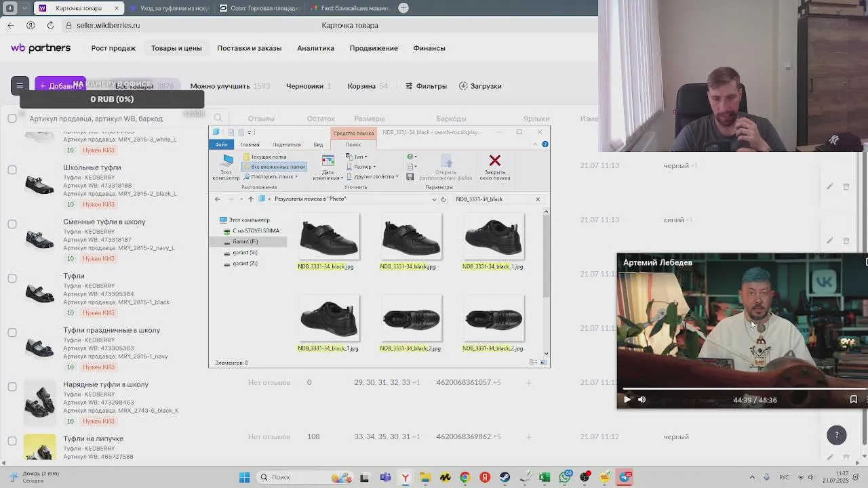Open Explorer recent locations dropdown arrow
Screen dimensions: 868x488
pyautogui.click(x=241, y=199)
